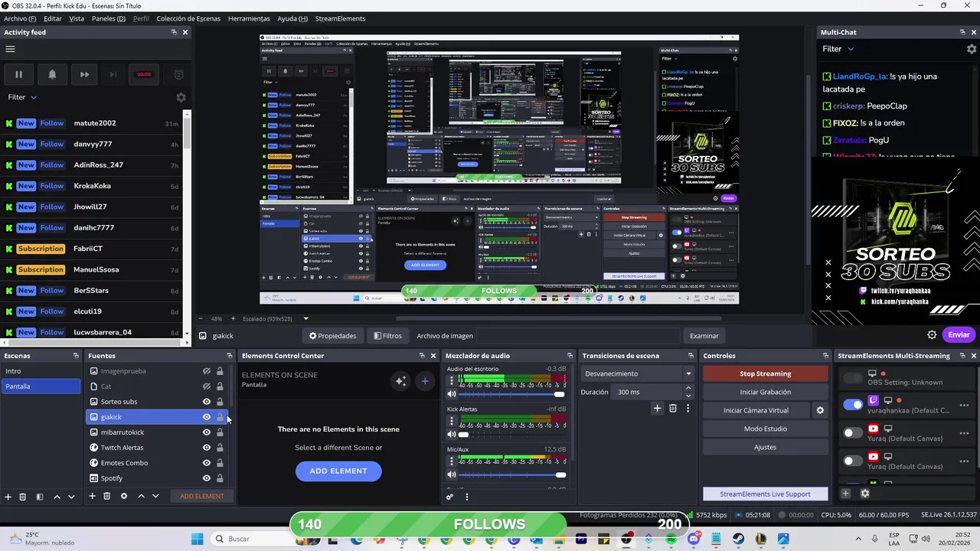The image size is (980, 551).
Task: Open virtual camera settings gear
Action: pos(820,410)
